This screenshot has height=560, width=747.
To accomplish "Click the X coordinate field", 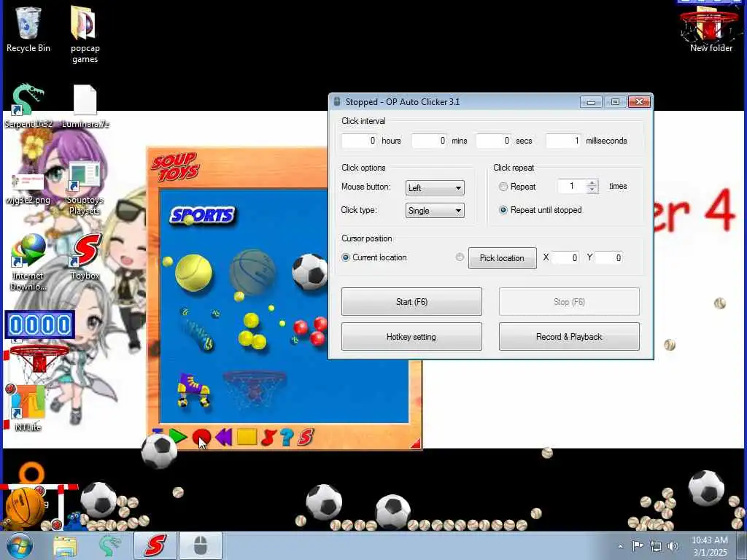I will (565, 257).
